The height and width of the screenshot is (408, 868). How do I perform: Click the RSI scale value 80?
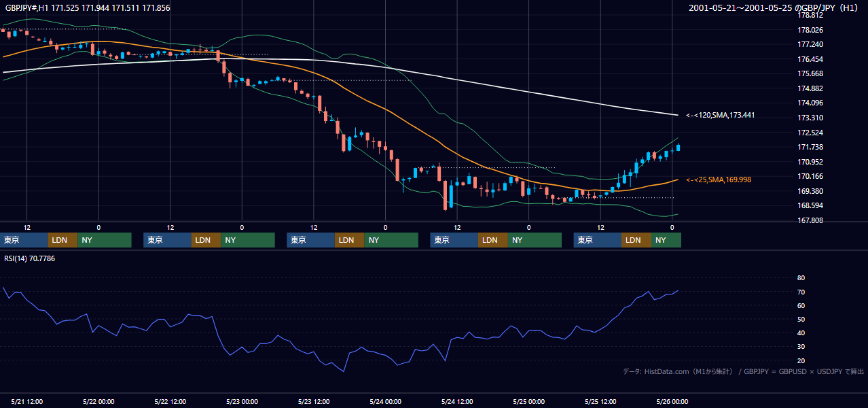[801, 278]
